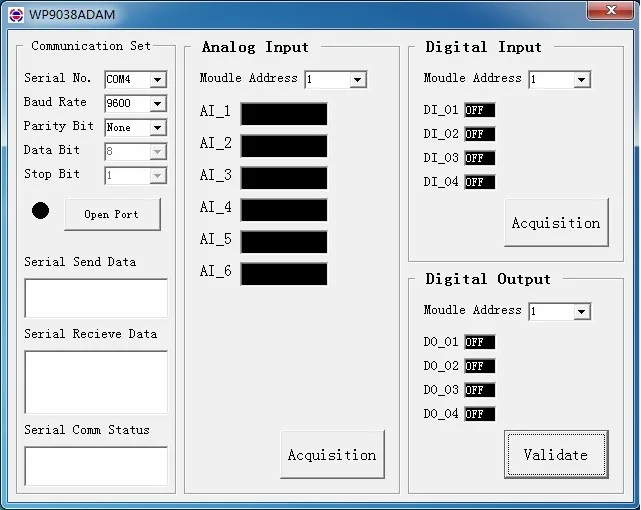This screenshot has width=641, height=510.
Task: Click the AI_2 value display
Action: click(x=284, y=146)
